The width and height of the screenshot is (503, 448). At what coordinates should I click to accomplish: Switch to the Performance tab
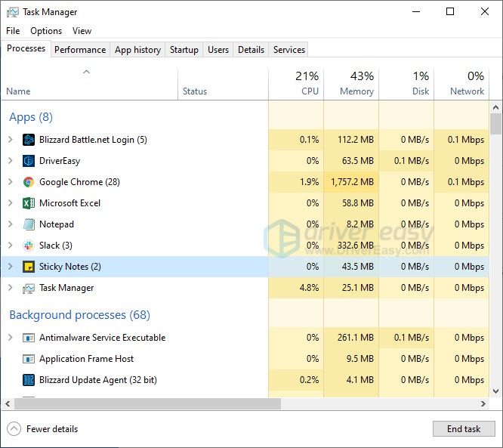80,50
